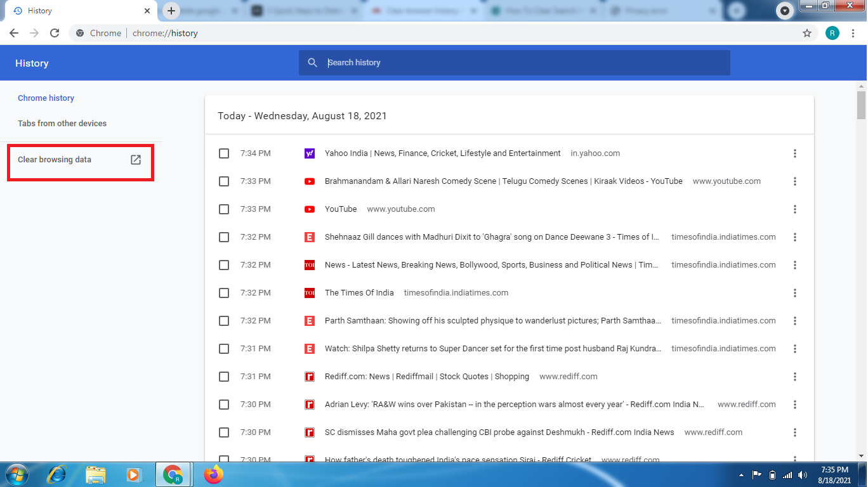The image size is (868, 487).
Task: Open the three-dot menu for the SC dismisses entry
Action: (x=795, y=432)
